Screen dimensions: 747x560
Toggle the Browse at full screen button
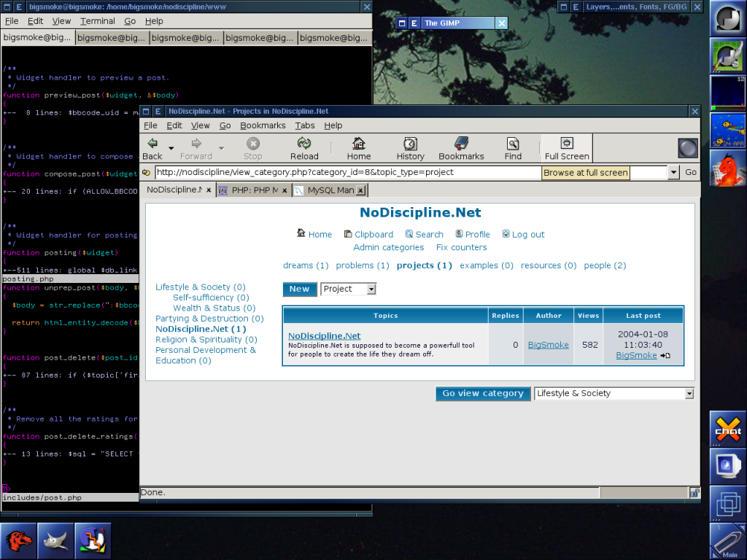[x=585, y=172]
